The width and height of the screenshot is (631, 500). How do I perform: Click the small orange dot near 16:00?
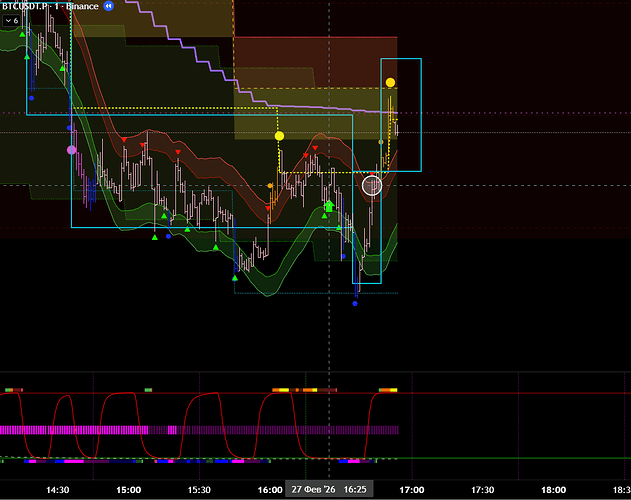[x=271, y=186]
